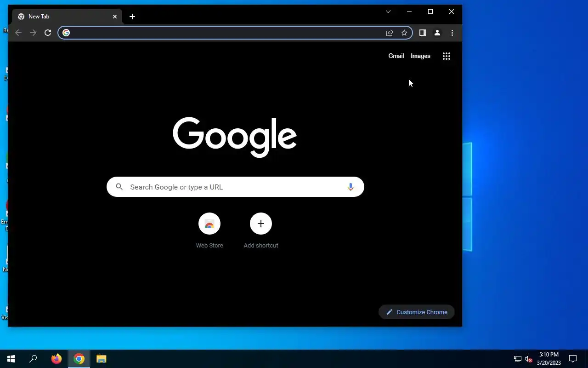Start voice search with the microphone
This screenshot has height=368, width=588.
coord(351,187)
